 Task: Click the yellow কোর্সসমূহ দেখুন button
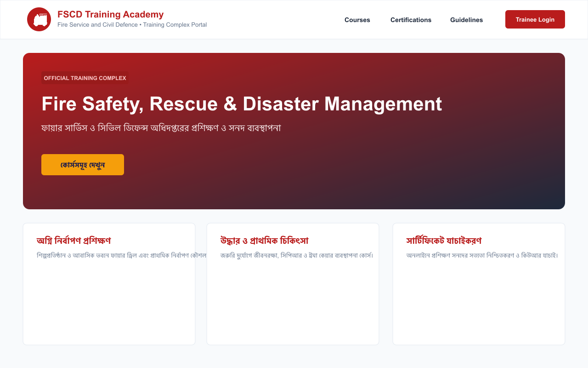[x=83, y=165]
